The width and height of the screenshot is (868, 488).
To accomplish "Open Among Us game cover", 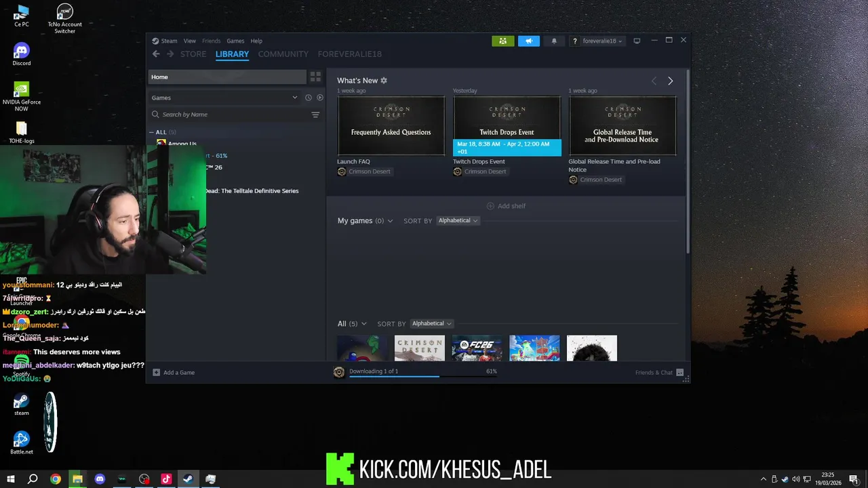I will pyautogui.click(x=362, y=348).
